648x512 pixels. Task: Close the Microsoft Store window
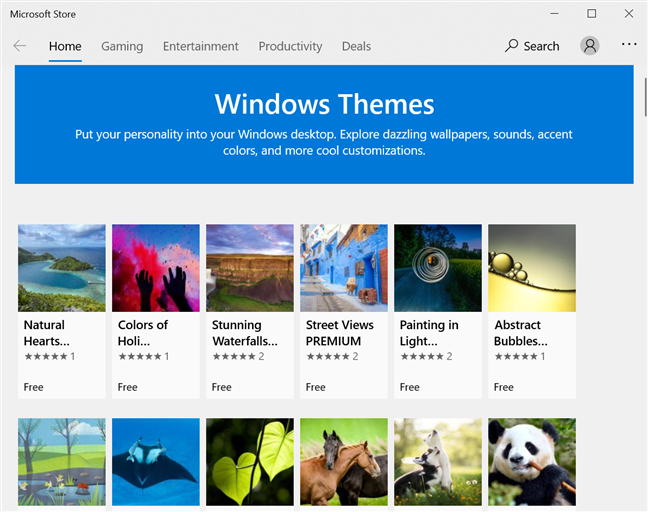[x=629, y=14]
